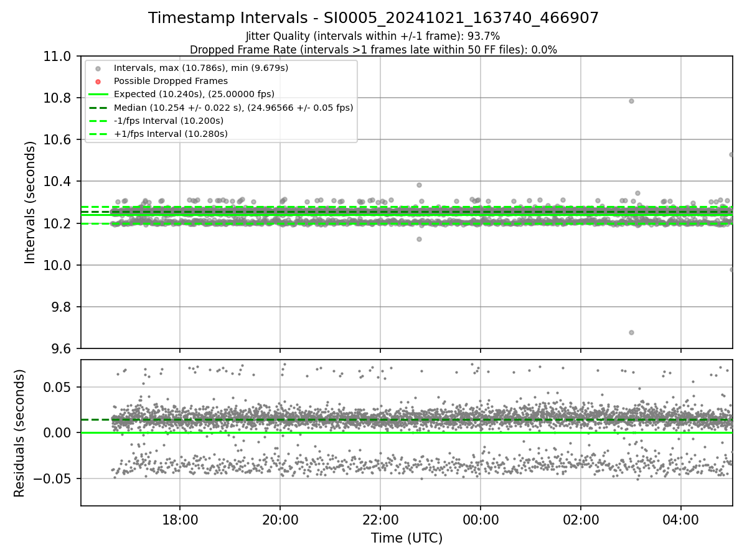Click legend entry 'Intervals, max (10.786s), min (9.679s)'

(201, 67)
